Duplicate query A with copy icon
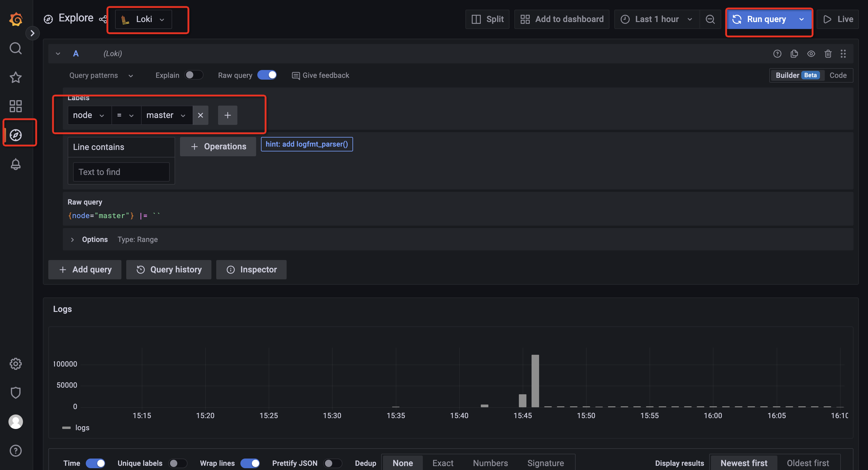868x470 pixels. tap(794, 54)
